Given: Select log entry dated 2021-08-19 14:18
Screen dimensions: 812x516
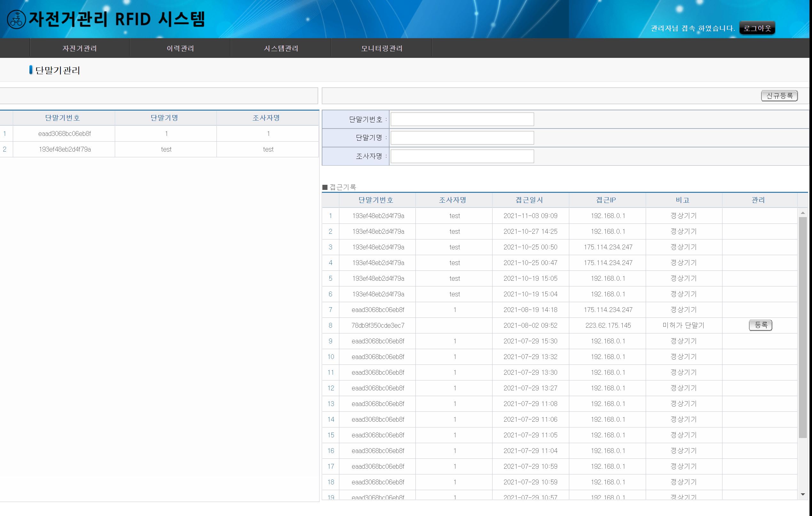Looking at the screenshot, I should pyautogui.click(x=560, y=310).
